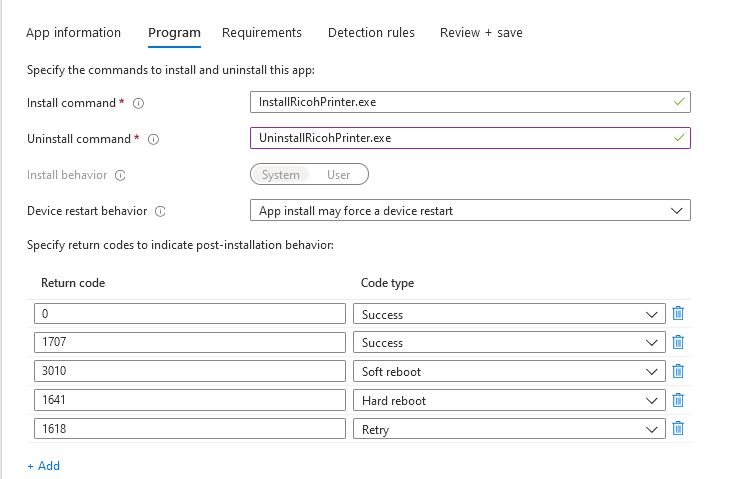Image resolution: width=749 pixels, height=479 pixels.
Task: Change code type for 1618 Retry row
Action: 508,429
